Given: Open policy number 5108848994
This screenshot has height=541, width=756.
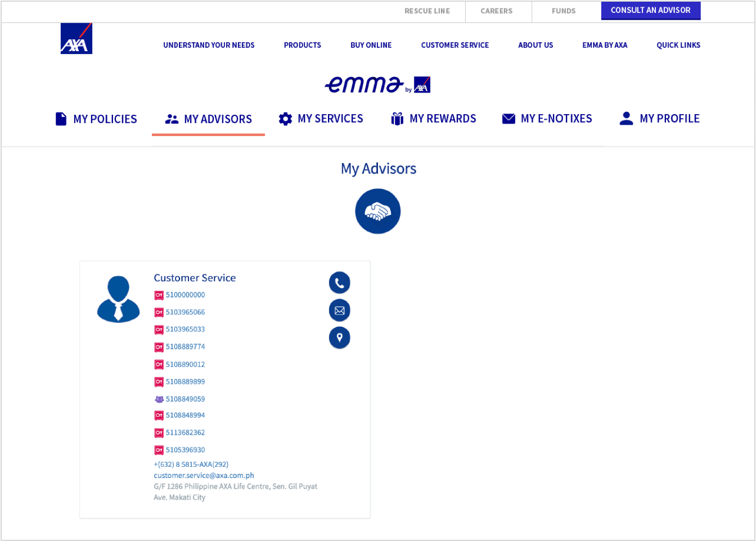Looking at the screenshot, I should tap(185, 415).
